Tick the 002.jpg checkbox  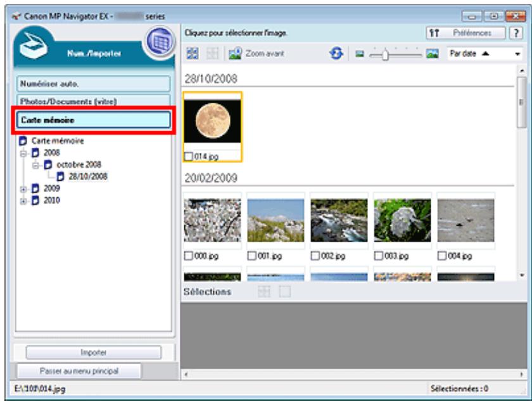315,256
